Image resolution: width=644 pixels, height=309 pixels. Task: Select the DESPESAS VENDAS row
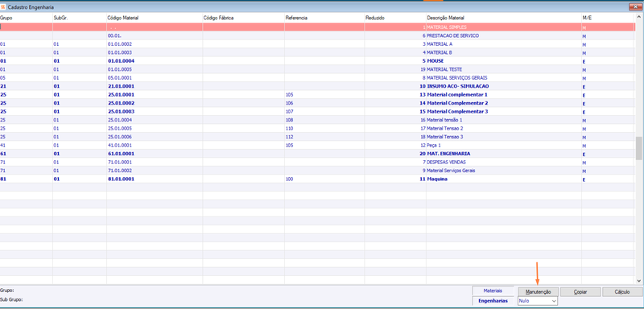click(317, 162)
